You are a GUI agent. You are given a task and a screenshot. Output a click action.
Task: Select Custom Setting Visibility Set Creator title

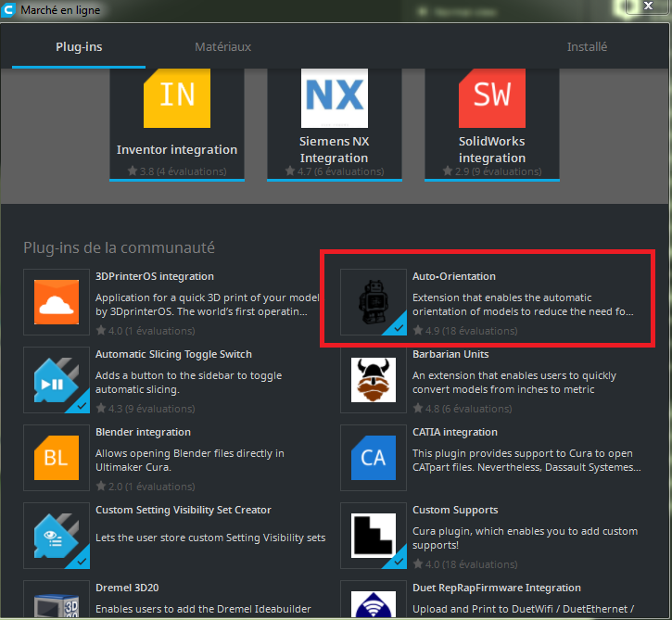pyautogui.click(x=184, y=510)
